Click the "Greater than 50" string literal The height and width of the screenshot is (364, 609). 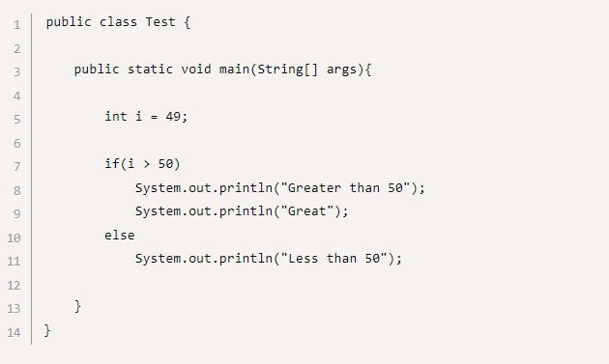point(345,188)
